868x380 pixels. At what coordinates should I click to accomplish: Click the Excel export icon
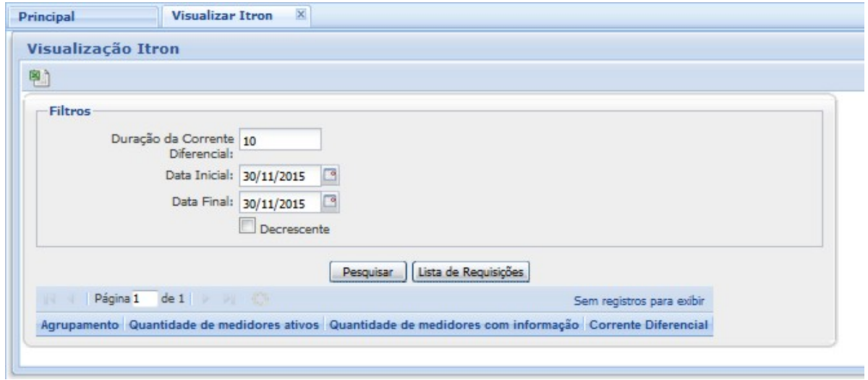tap(36, 76)
